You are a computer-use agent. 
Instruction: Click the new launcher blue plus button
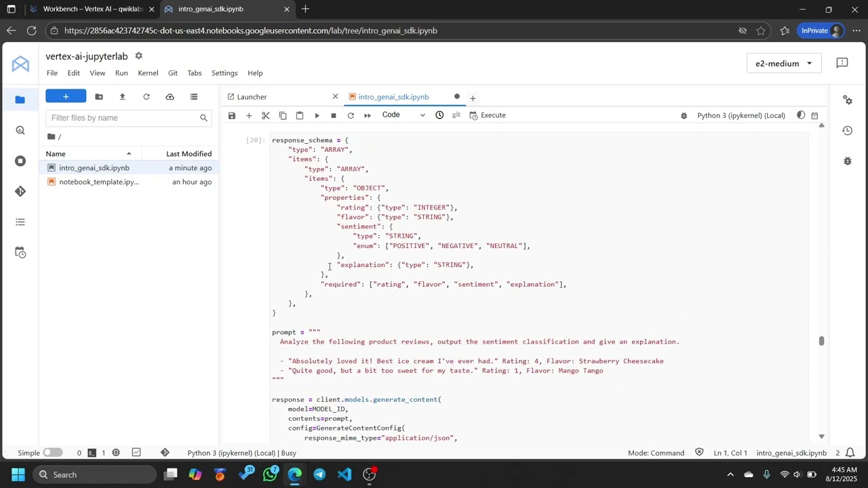coord(66,96)
